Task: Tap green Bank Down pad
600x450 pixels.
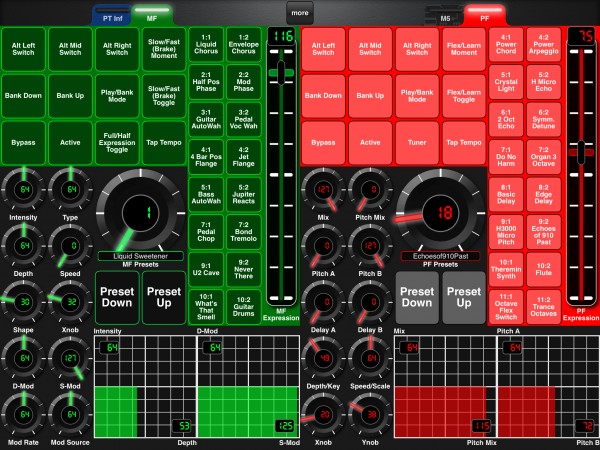Action: click(23, 96)
